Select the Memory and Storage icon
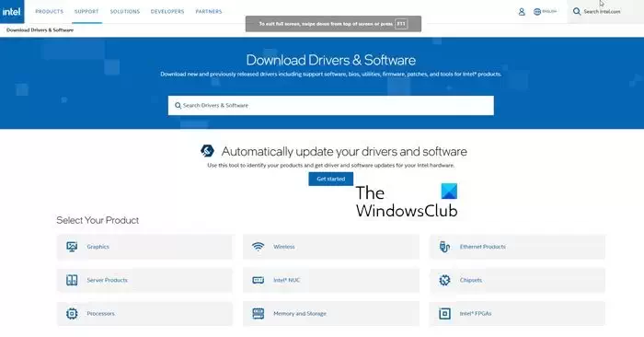Image resolution: width=644 pixels, height=337 pixels. pyautogui.click(x=258, y=314)
